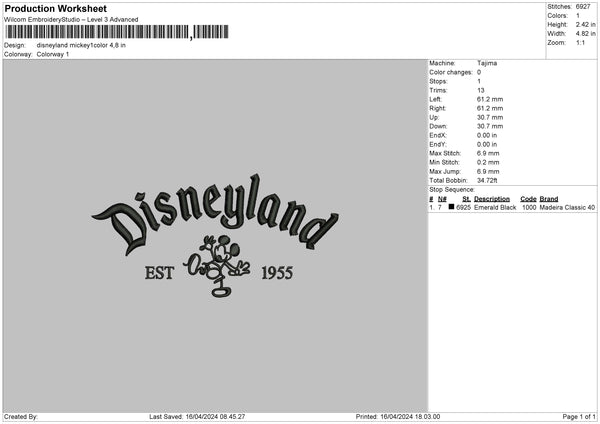Click the barcode image
This screenshot has height=424, width=600.
point(117,32)
